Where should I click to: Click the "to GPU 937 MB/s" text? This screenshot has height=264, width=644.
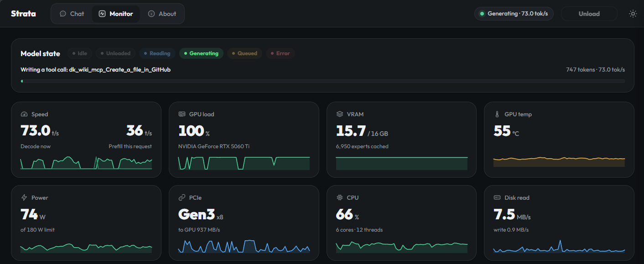tap(199, 230)
